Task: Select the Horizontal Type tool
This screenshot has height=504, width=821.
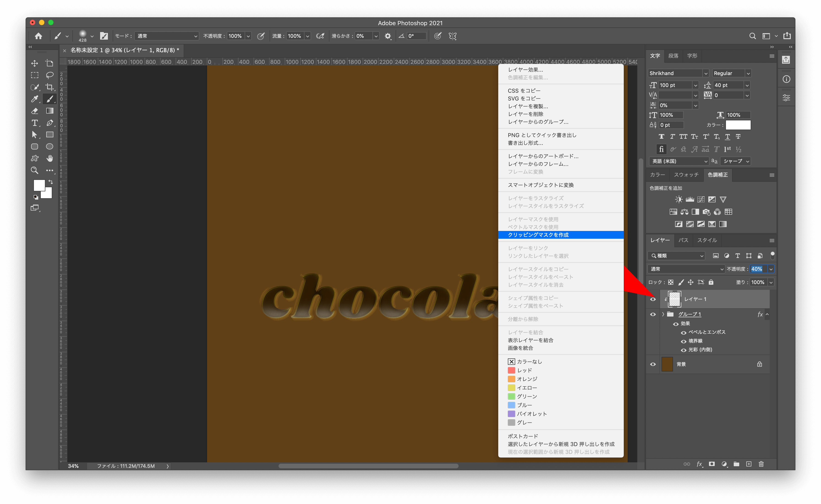Action: 35,123
